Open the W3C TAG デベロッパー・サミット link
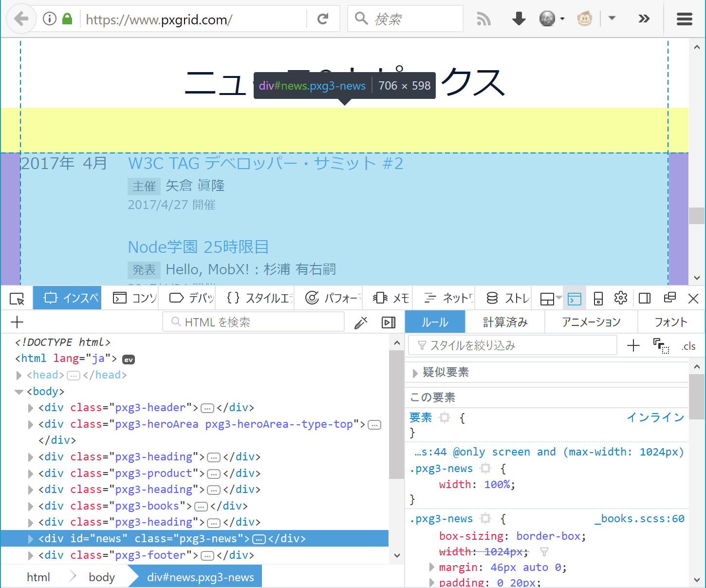 [x=265, y=164]
